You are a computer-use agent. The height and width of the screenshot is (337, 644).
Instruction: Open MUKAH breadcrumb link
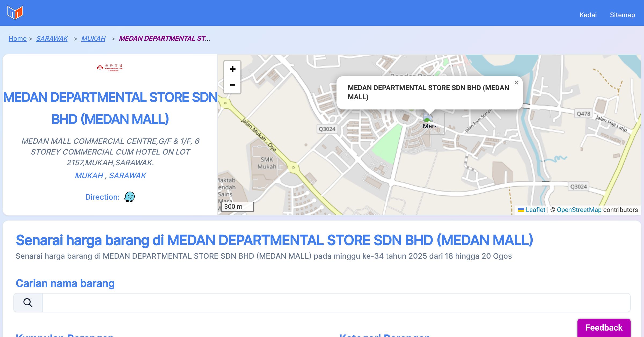coord(93,39)
